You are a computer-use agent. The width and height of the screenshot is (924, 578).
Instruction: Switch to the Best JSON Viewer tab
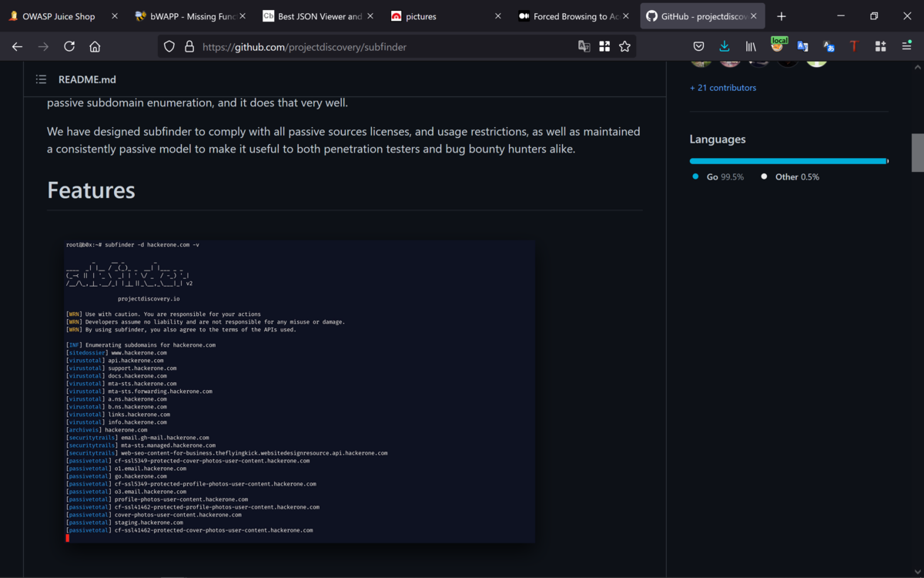[320, 16]
